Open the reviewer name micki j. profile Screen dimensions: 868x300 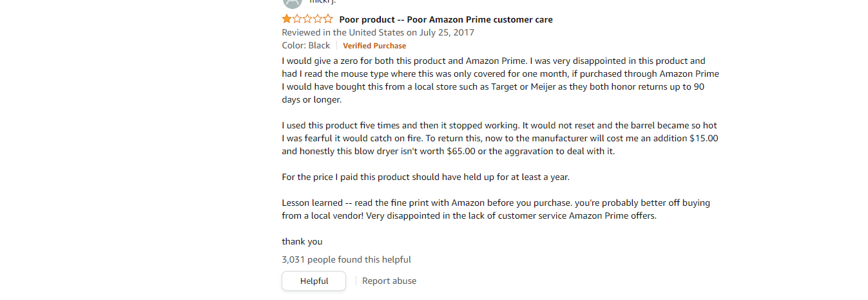pos(323,2)
